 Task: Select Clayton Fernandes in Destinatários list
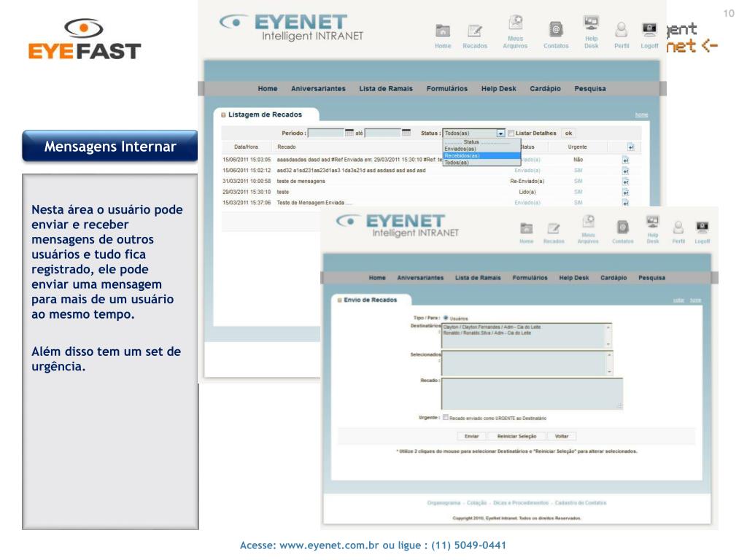492,327
